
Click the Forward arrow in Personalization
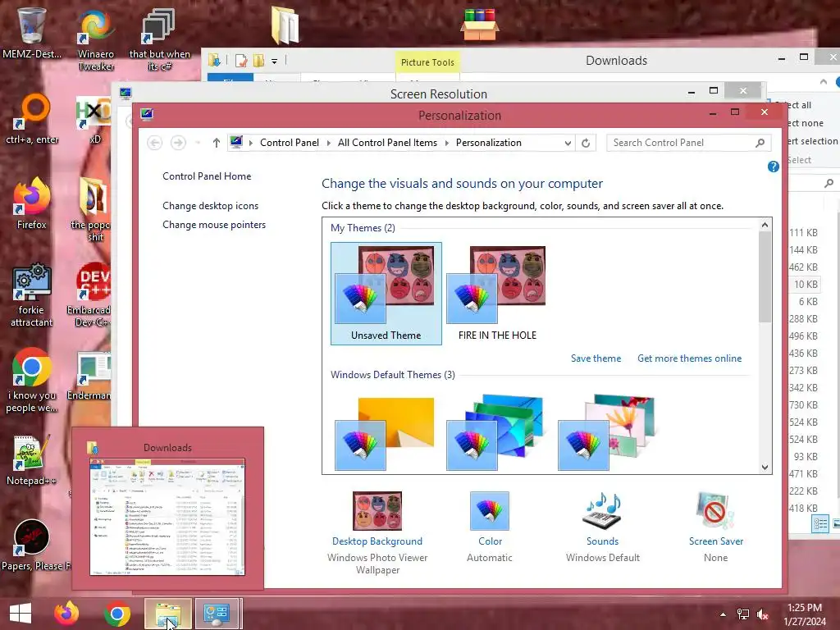178,143
